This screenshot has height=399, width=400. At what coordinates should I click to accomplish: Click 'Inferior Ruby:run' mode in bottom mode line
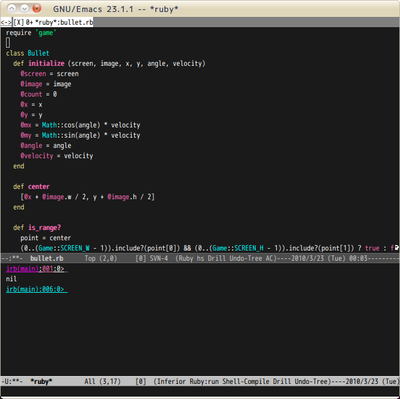click(188, 381)
